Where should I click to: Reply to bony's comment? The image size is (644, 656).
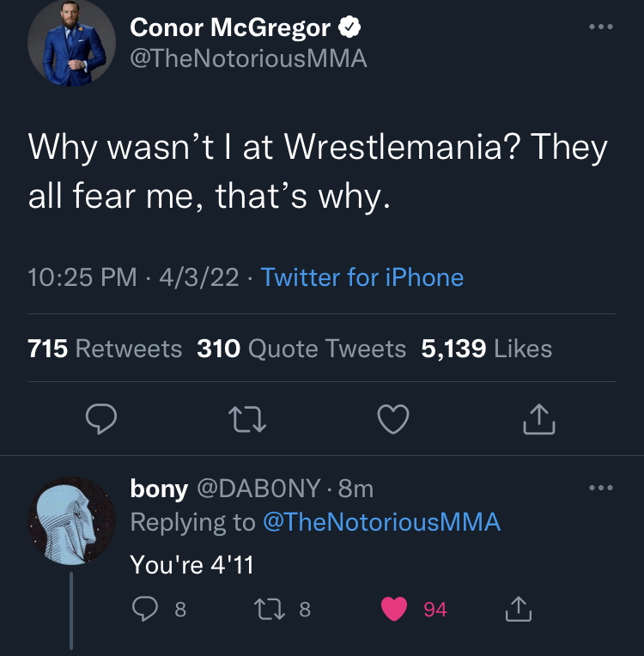pos(145,610)
